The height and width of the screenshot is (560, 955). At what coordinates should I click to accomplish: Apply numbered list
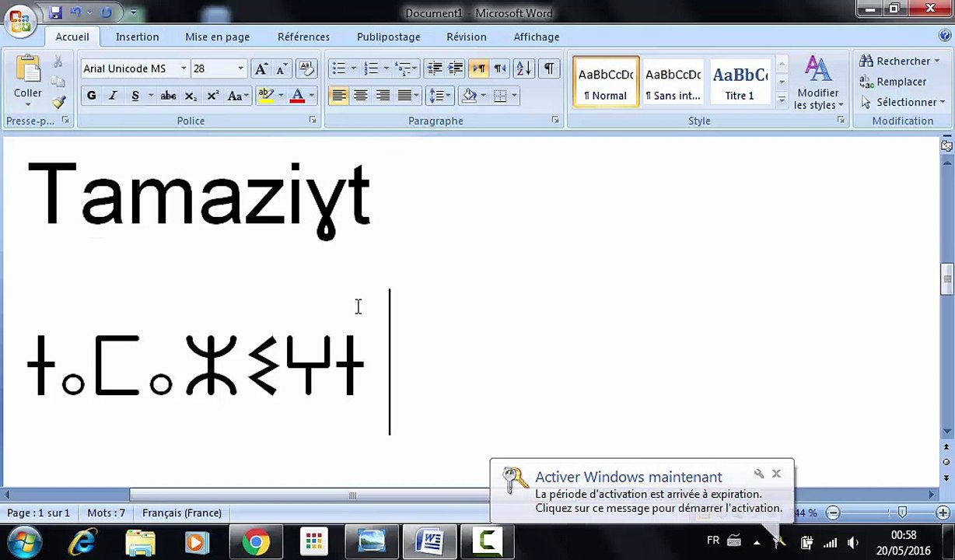pyautogui.click(x=371, y=68)
